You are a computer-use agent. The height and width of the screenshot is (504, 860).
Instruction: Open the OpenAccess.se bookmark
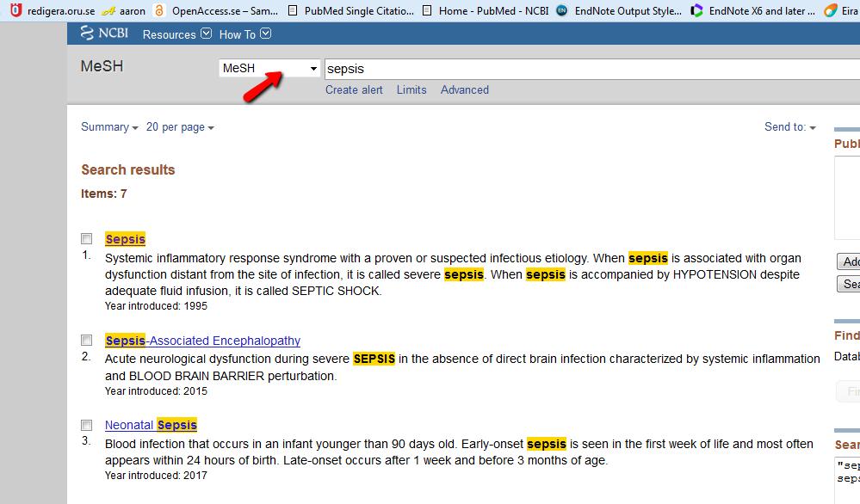[x=216, y=11]
